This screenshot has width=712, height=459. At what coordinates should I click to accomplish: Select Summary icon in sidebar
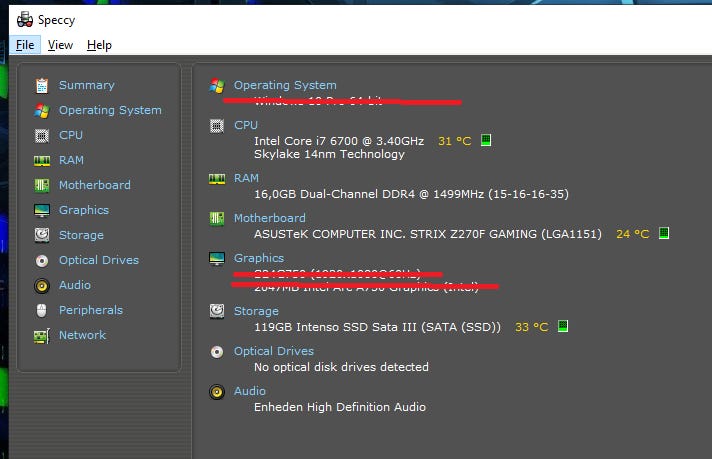click(42, 85)
